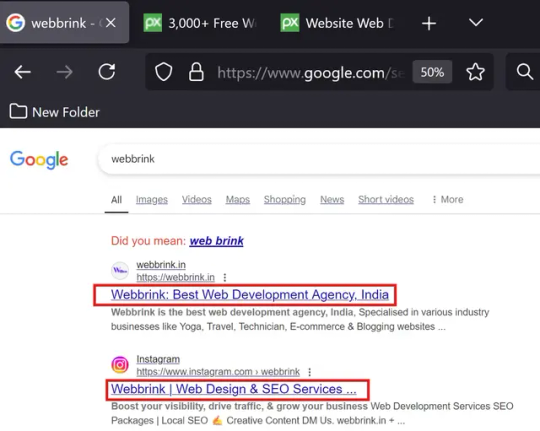The height and width of the screenshot is (431, 540).
Task: Click the 50% zoom level badge
Action: pos(432,72)
